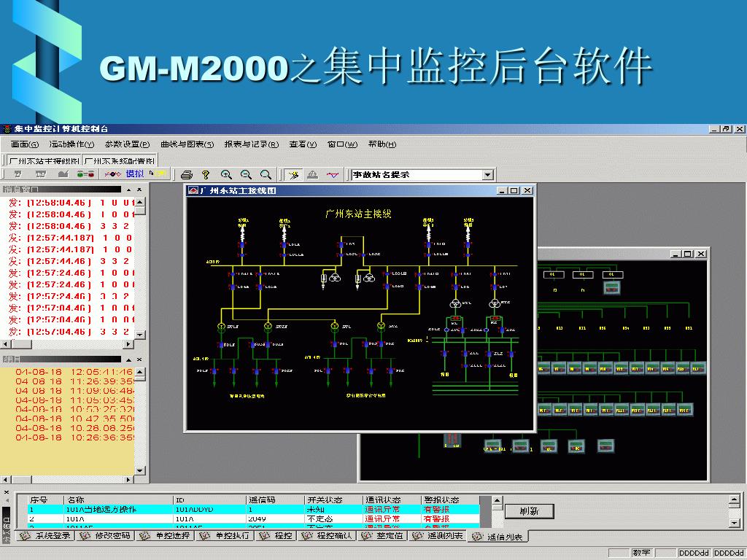Open the 帮助(H) menu
Image resolution: width=747 pixels, height=560 pixels.
[x=382, y=144]
